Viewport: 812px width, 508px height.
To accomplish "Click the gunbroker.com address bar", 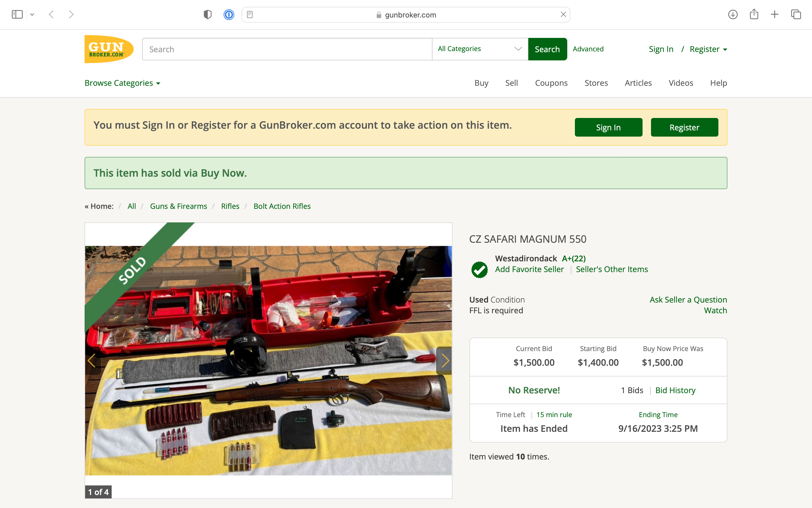I will (406, 15).
